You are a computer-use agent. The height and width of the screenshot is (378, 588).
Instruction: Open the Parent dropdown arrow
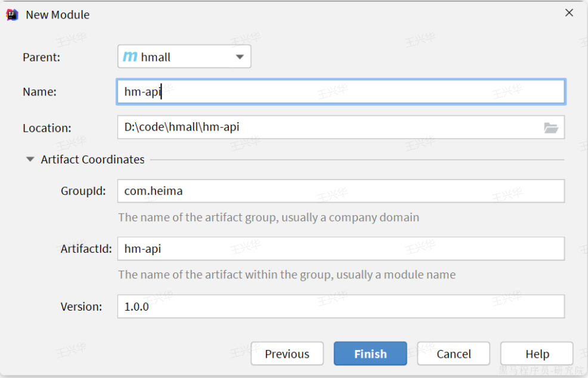click(240, 57)
